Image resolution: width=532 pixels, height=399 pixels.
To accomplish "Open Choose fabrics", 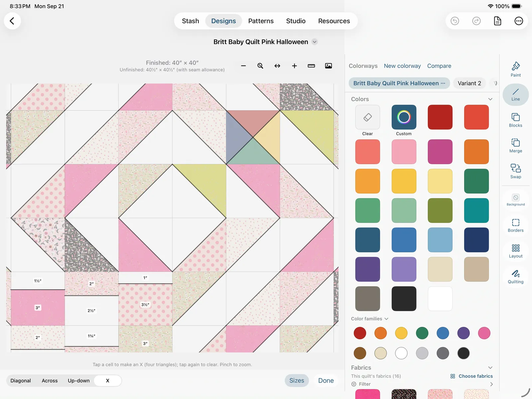I will [471, 376].
